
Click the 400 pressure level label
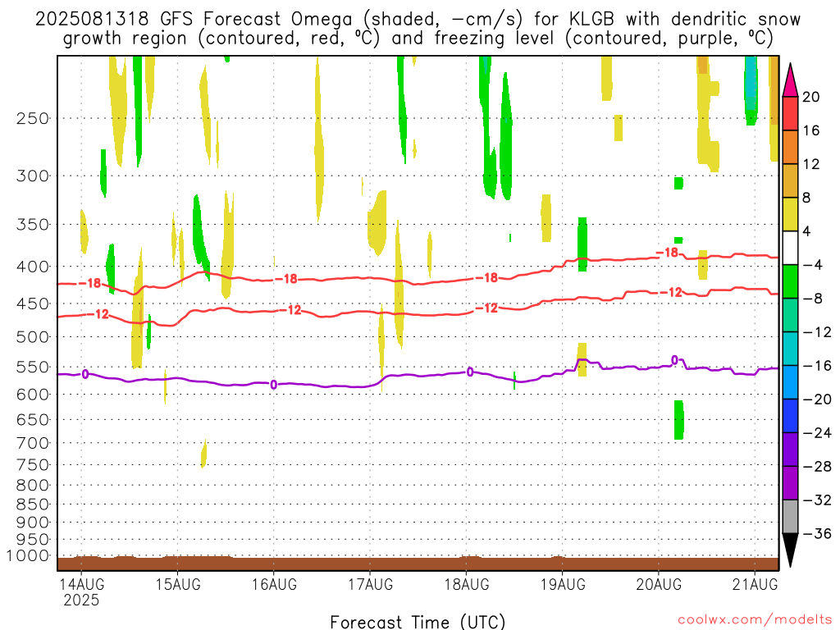coord(33,267)
